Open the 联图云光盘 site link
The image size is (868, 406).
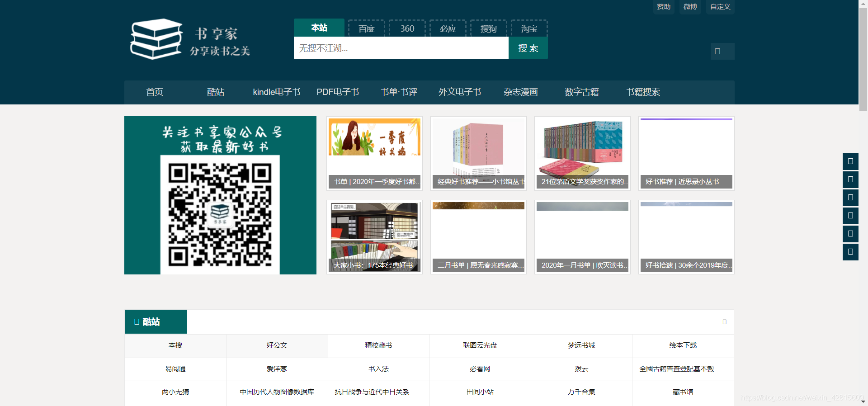click(480, 345)
